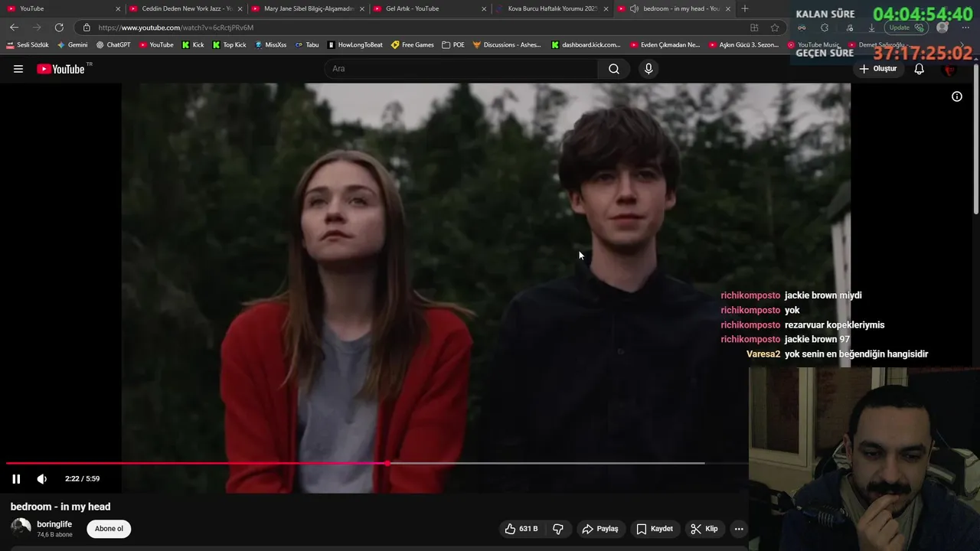This screenshot has height=551, width=980.
Task: Open the YouTube hamburger guide menu
Action: point(18,69)
